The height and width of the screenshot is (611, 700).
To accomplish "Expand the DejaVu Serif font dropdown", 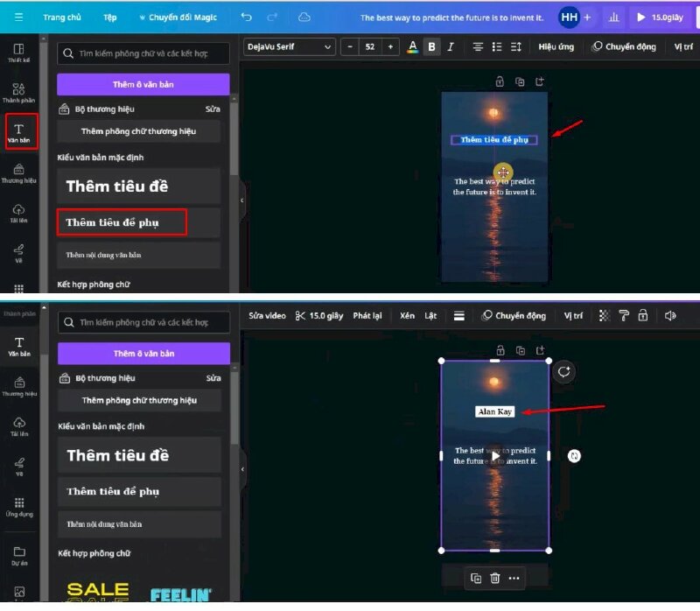I will point(290,46).
